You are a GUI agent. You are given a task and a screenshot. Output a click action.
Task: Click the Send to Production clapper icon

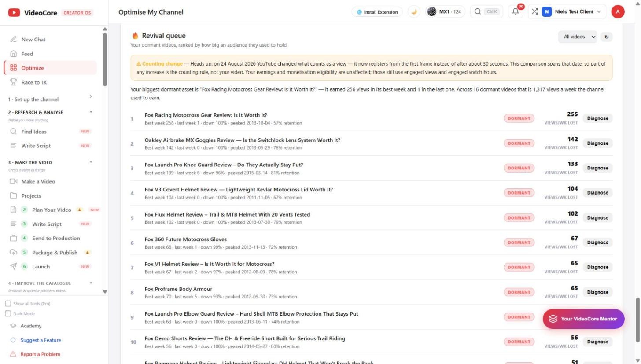coord(13,238)
